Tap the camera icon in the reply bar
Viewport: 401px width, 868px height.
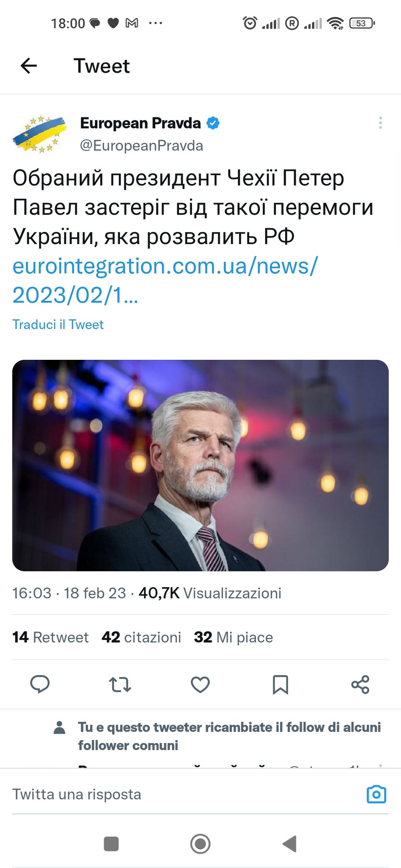pyautogui.click(x=376, y=794)
